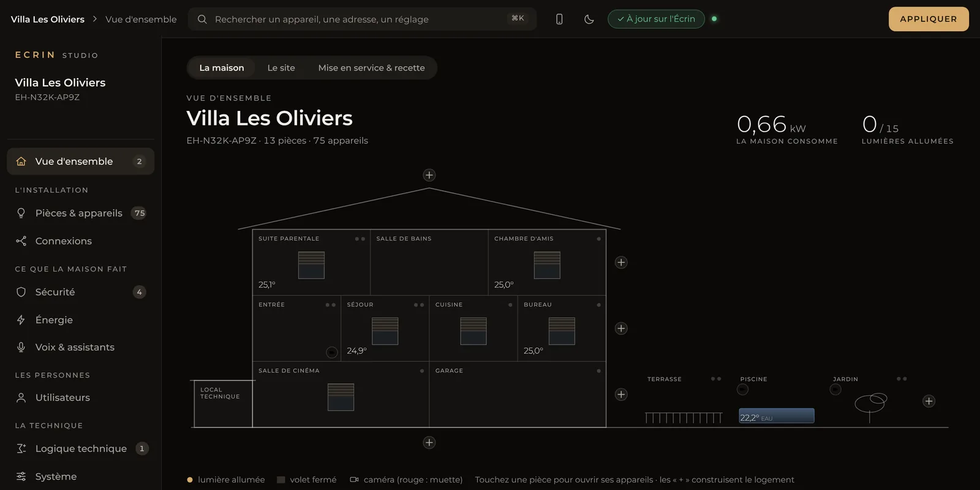The image size is (980, 490).
Task: Switch to Mise en service & recette tab
Action: pos(371,68)
